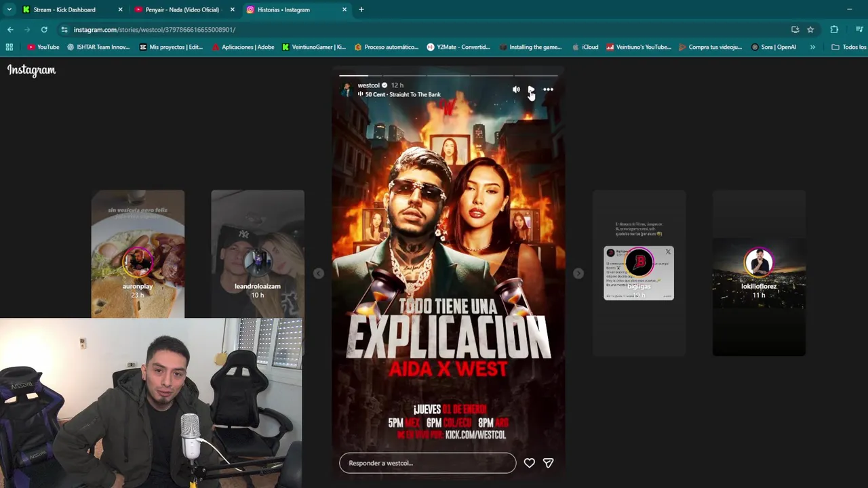
Task: Open the YouTube bookmark
Action: tap(43, 47)
